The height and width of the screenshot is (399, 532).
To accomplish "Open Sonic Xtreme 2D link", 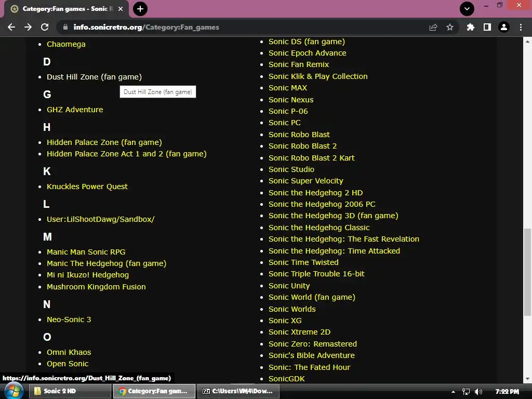I will 300,332.
